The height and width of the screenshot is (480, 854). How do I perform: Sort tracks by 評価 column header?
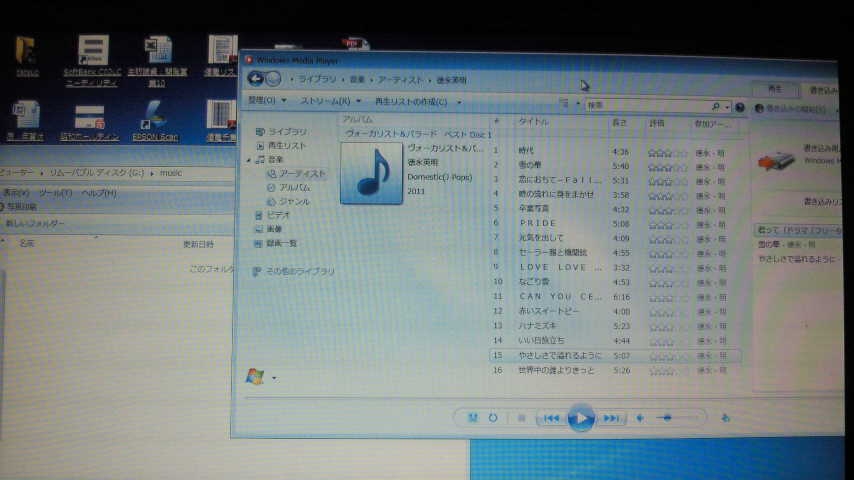[x=656, y=124]
